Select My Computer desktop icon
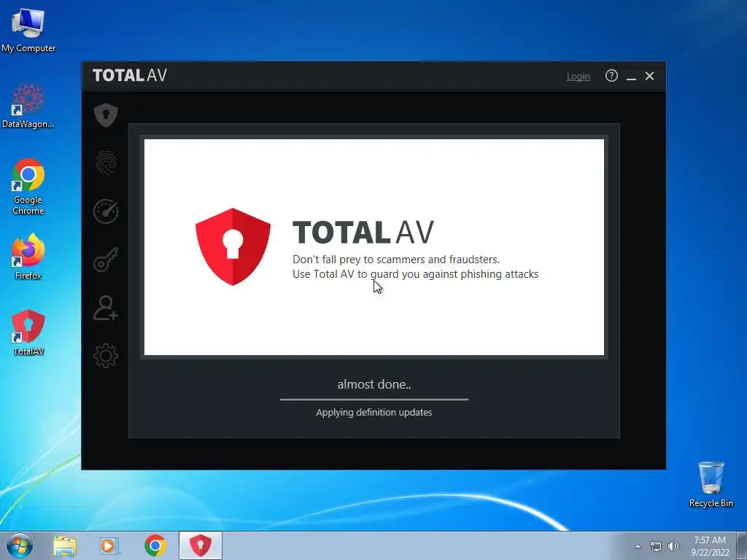 coord(28,29)
